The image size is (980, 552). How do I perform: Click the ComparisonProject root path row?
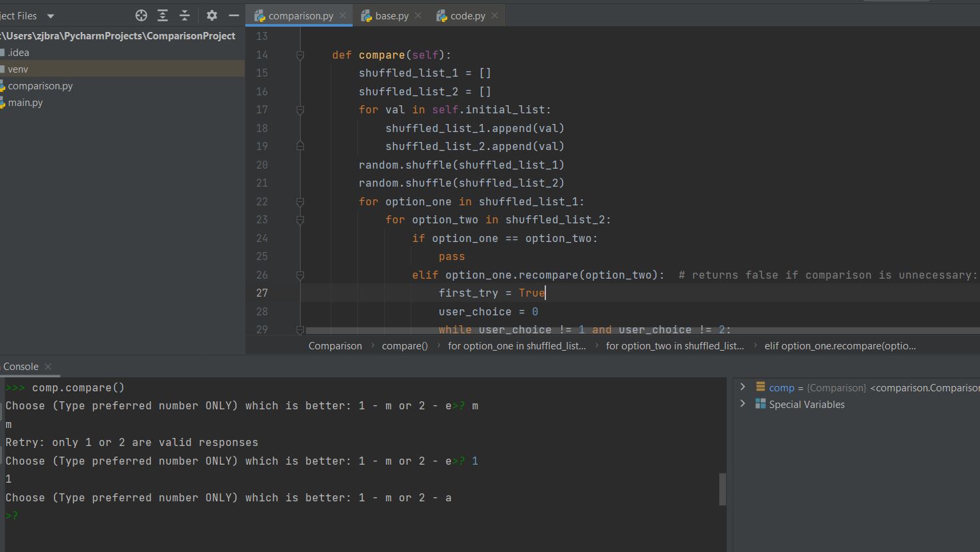coord(122,36)
